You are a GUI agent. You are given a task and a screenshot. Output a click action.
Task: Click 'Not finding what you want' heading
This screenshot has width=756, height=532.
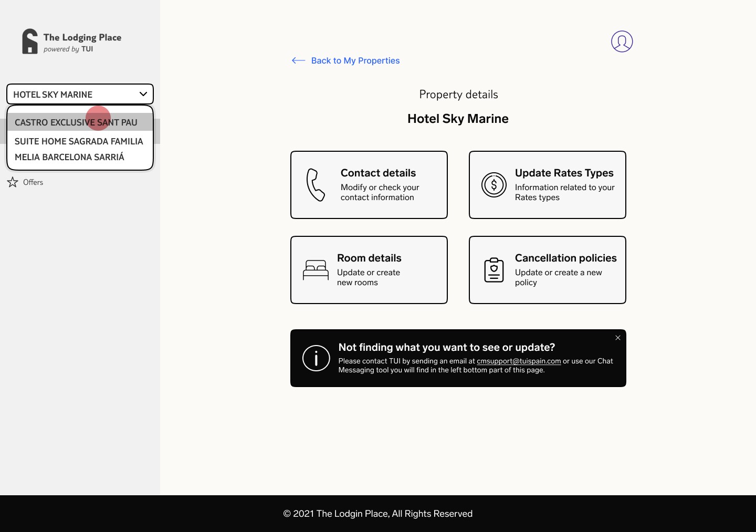point(446,347)
